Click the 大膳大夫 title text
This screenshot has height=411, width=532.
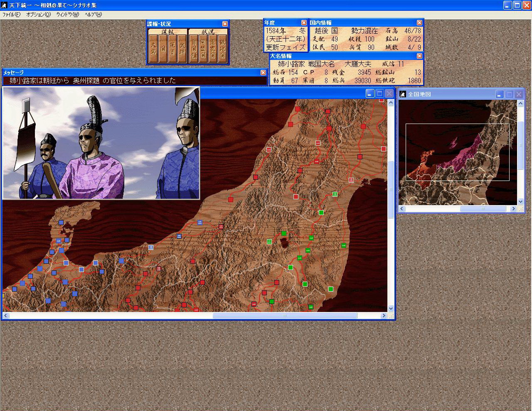358,64
